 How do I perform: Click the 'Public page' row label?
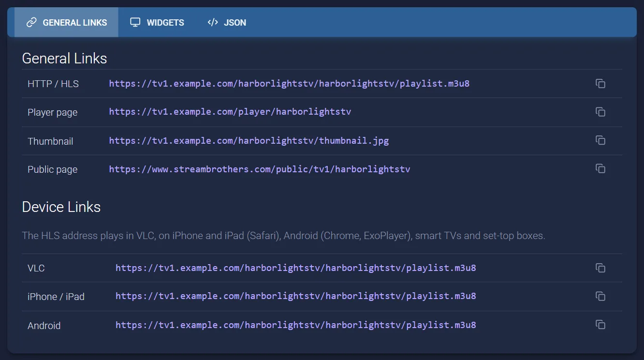pos(52,170)
